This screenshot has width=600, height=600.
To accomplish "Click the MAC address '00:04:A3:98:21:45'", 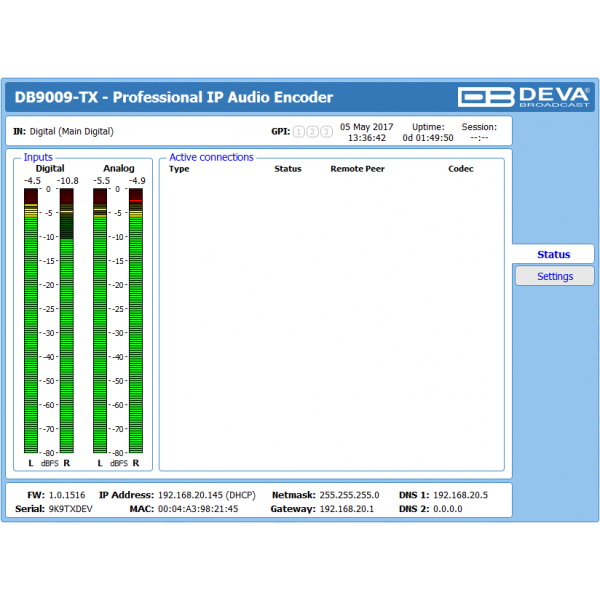I will point(198,509).
